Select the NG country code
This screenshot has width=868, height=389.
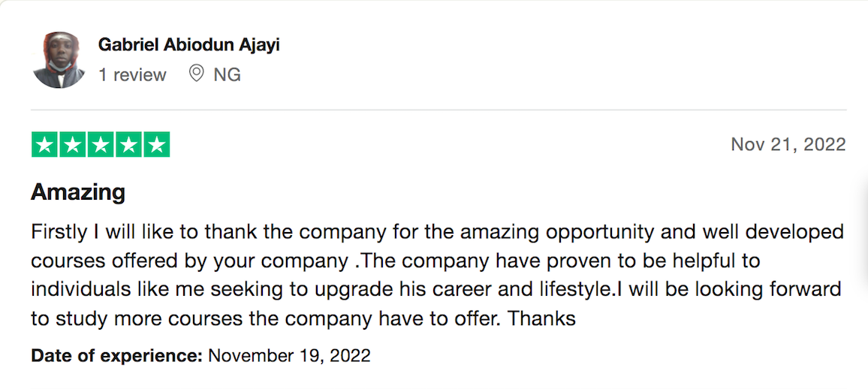coord(227,74)
